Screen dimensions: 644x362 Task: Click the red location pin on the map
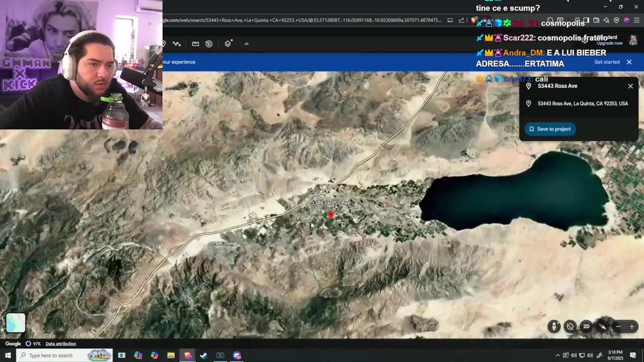330,215
